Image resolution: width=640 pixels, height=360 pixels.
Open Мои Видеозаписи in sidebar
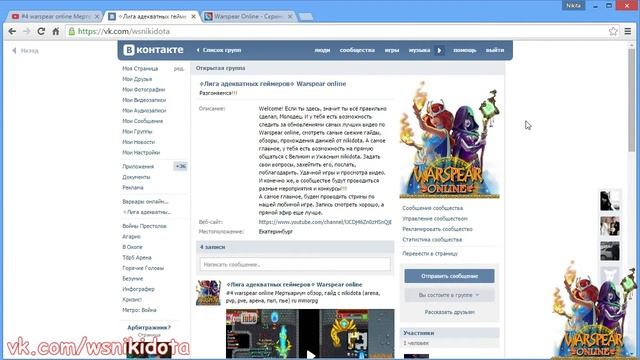pos(144,100)
